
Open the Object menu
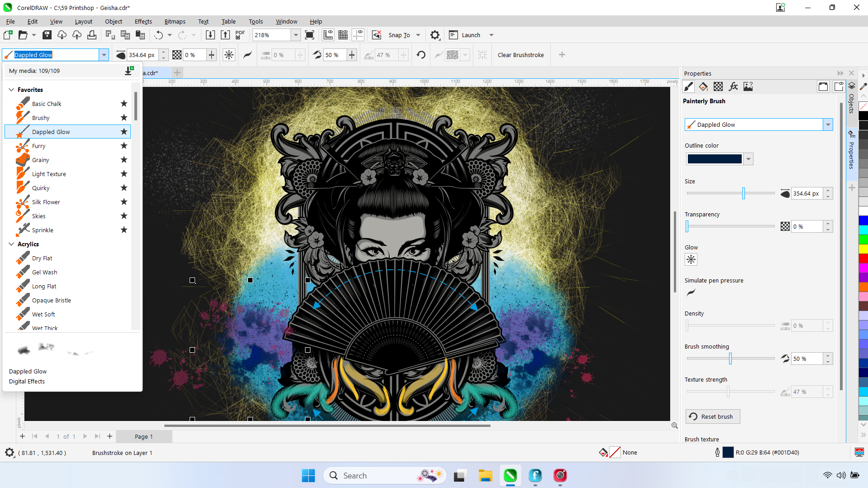(114, 21)
